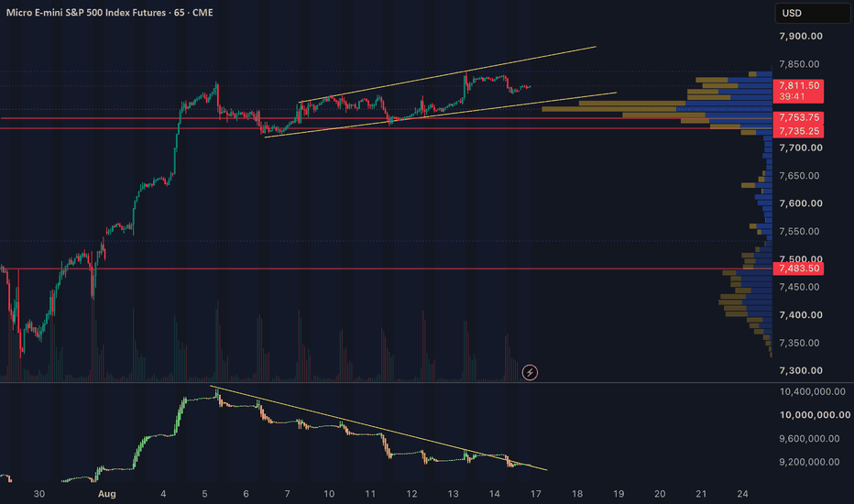This screenshot has width=854, height=504.
Task: Click the 12 date on time axis
Action: 411,494
